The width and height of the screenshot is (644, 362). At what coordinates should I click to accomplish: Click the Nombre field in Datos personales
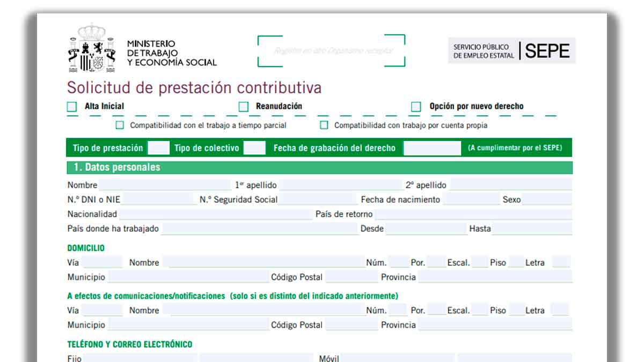point(164,186)
